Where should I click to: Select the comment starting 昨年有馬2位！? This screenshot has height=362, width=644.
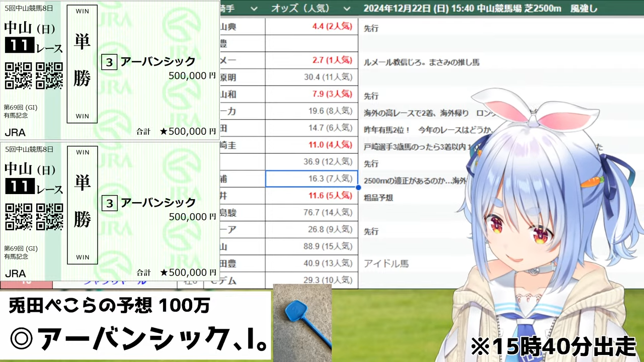pyautogui.click(x=428, y=130)
